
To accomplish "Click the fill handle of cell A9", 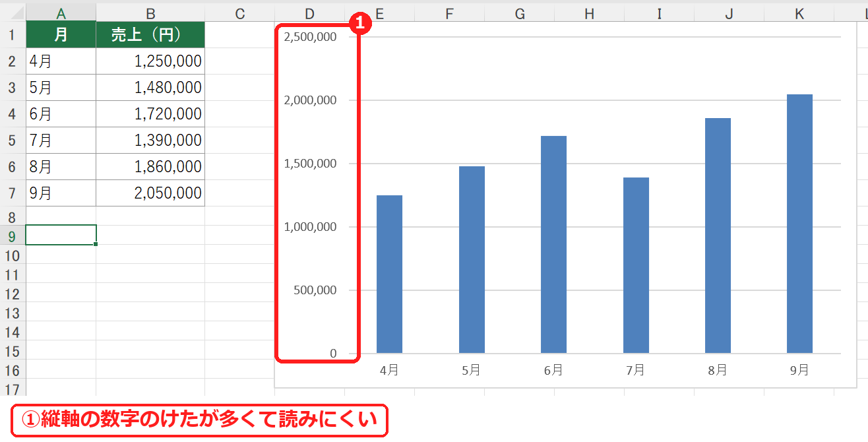I will coord(96,244).
